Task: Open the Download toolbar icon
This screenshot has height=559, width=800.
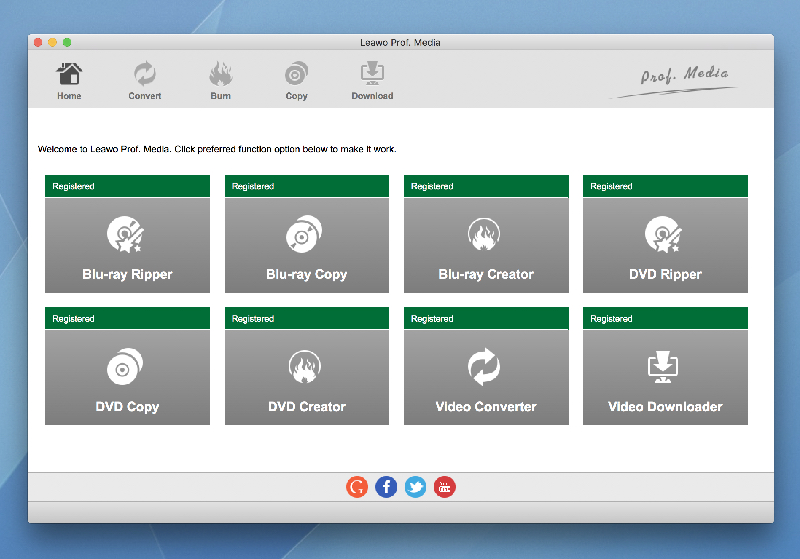Action: 372,73
